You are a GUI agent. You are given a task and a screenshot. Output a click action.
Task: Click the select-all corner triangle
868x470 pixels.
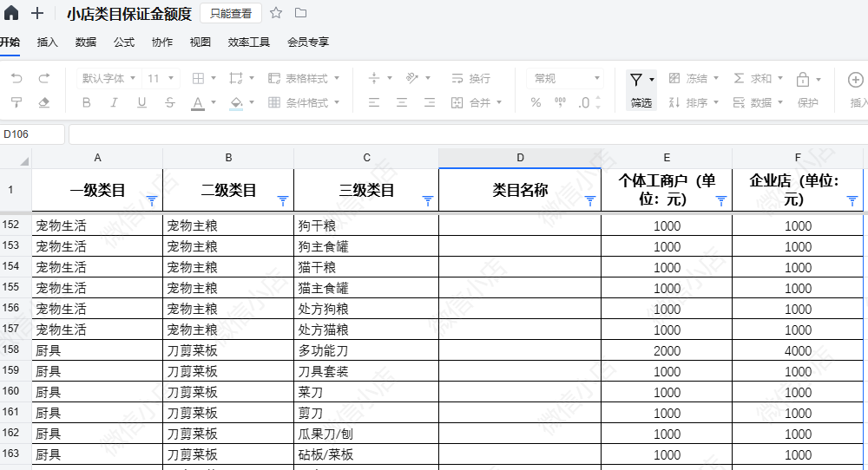[x=23, y=161]
